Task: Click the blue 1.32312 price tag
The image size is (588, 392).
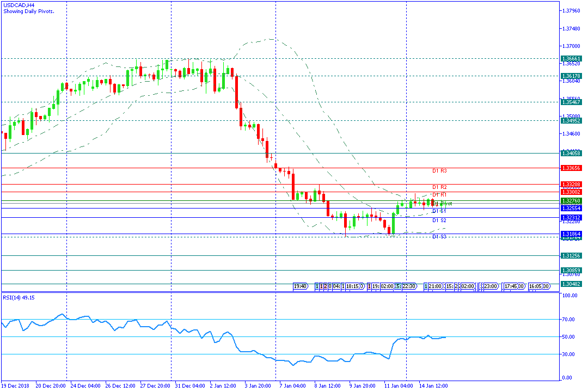Action: pos(571,217)
